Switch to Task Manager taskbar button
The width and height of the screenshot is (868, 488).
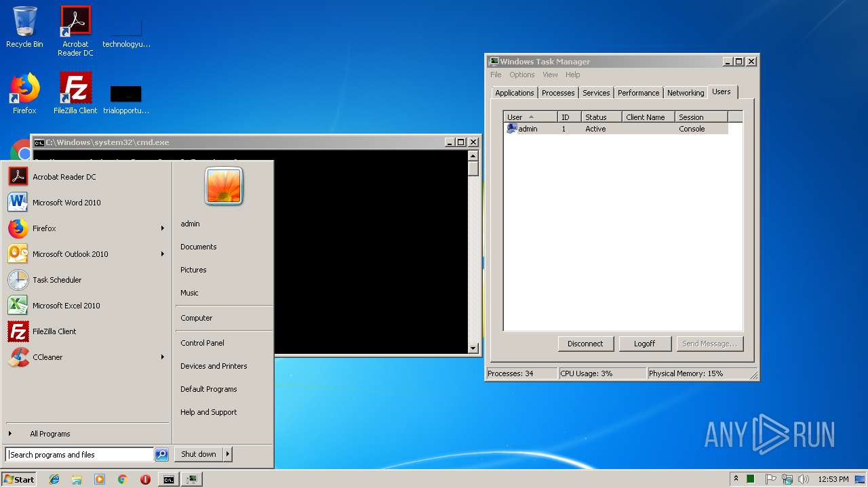coord(193,479)
